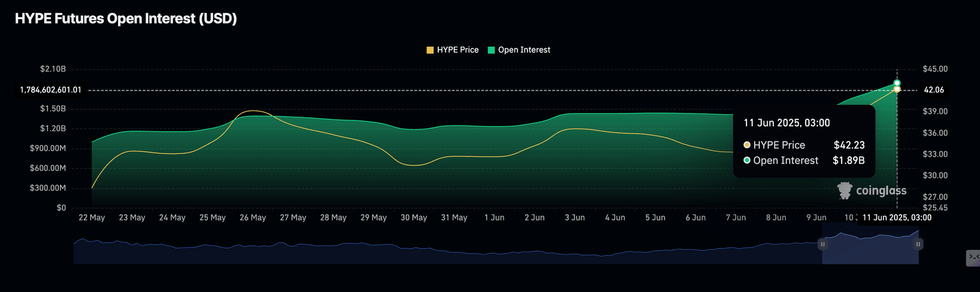
Task: Click the 11 Jun 2025, 03:00 axis time label
Action: point(896,217)
